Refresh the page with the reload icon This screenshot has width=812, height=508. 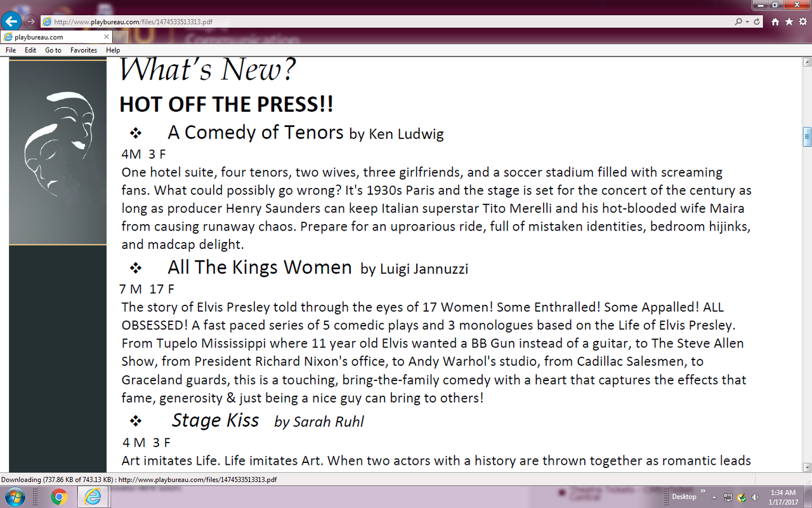click(x=757, y=22)
